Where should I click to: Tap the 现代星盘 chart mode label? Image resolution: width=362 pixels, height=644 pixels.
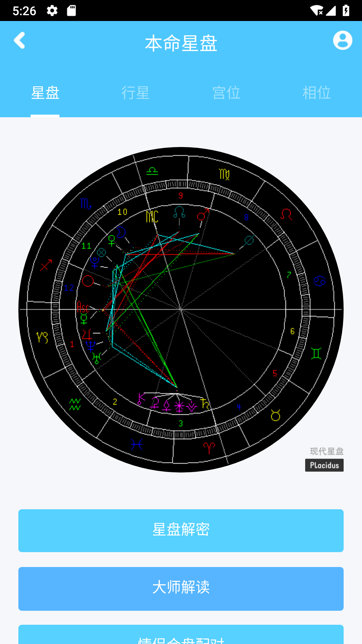[326, 451]
